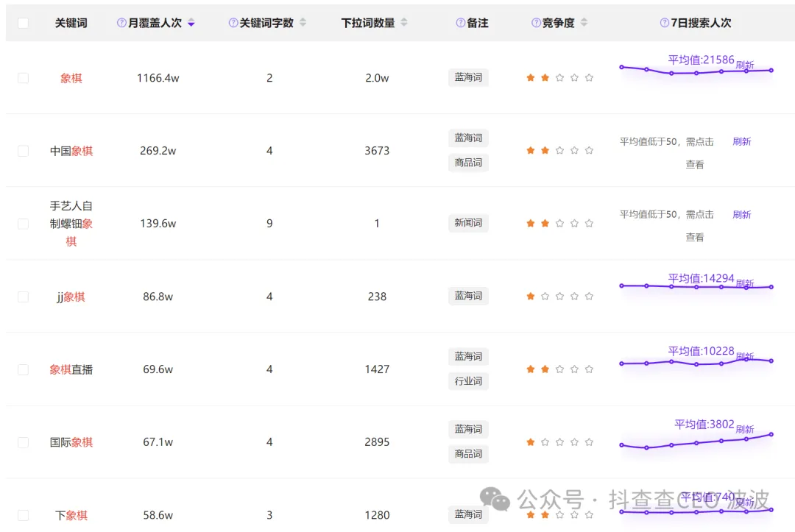Sort by 关键词字数 using sort arrows
This screenshot has height=532, width=795.
click(x=303, y=23)
